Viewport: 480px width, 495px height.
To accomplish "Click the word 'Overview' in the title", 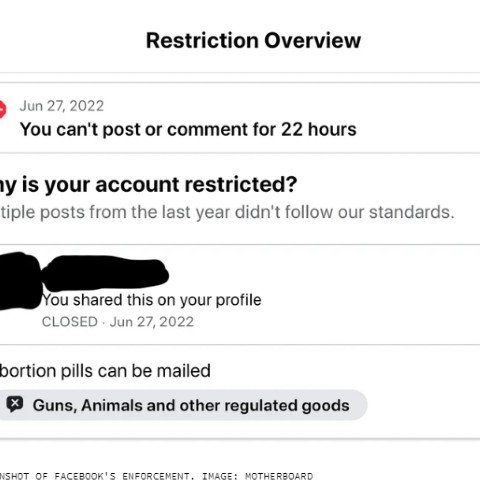I will [313, 40].
